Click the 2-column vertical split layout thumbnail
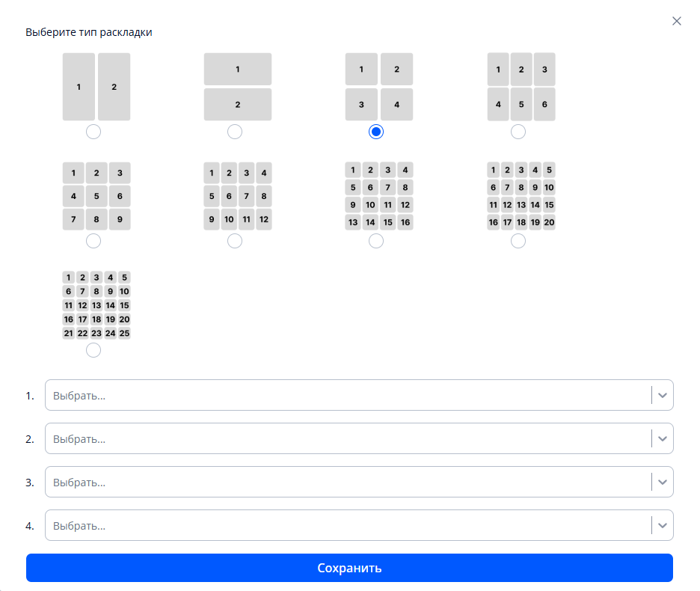Screen dimensions: 700x591 click(96, 87)
